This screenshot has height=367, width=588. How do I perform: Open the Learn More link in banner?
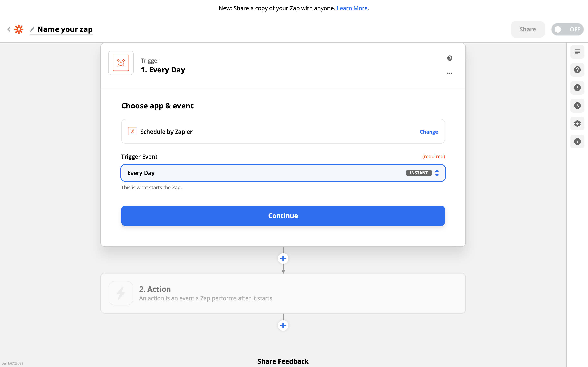click(x=352, y=8)
